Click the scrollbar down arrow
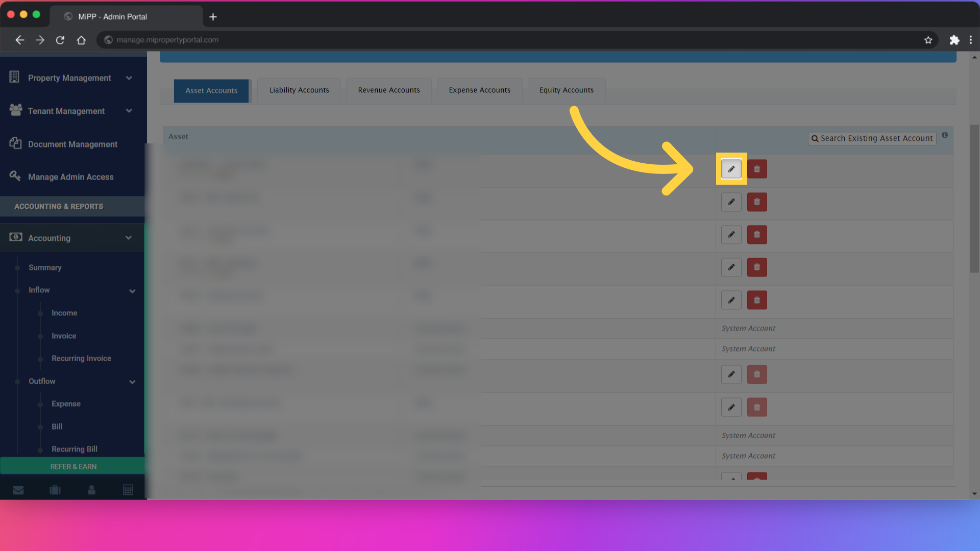The height and width of the screenshot is (551, 980). 974,494
